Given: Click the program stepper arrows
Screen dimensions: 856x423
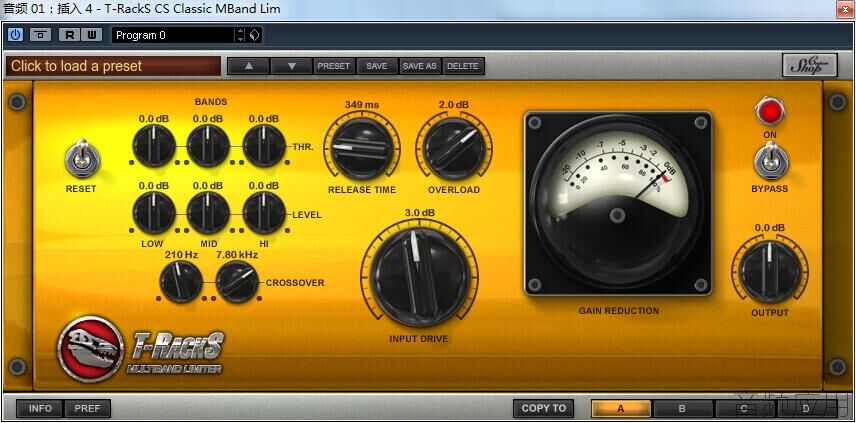Looking at the screenshot, I should tap(241, 35).
